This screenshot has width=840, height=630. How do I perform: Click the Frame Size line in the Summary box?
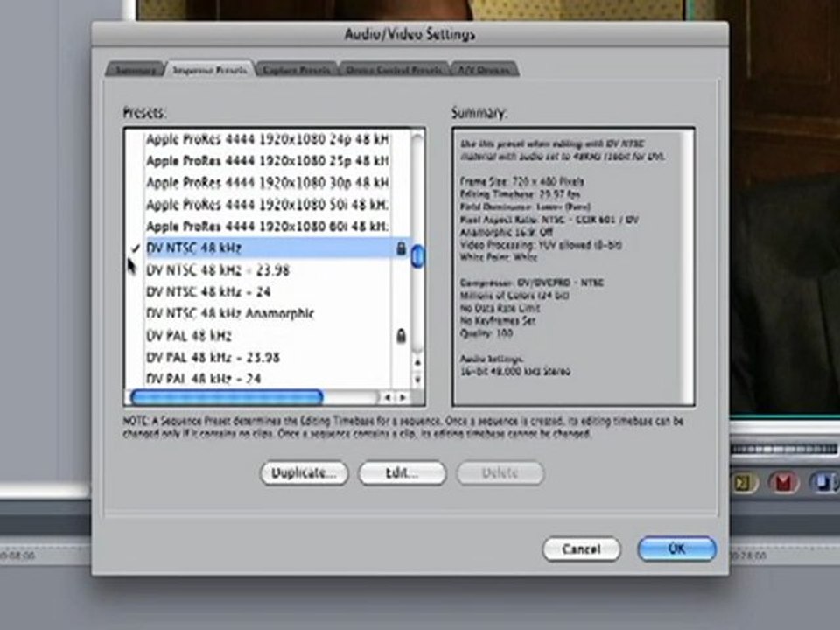521,181
